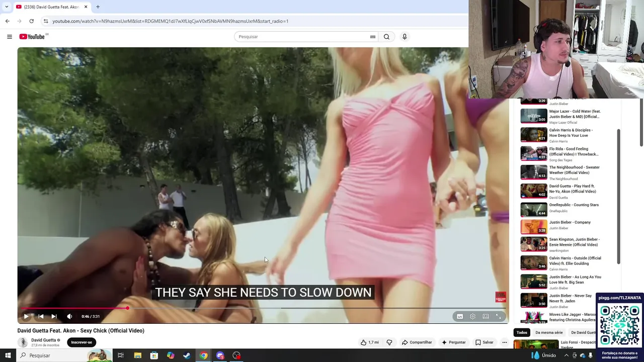Open the Windows Start menu
Screen dimensions: 644x362
coord(8,355)
